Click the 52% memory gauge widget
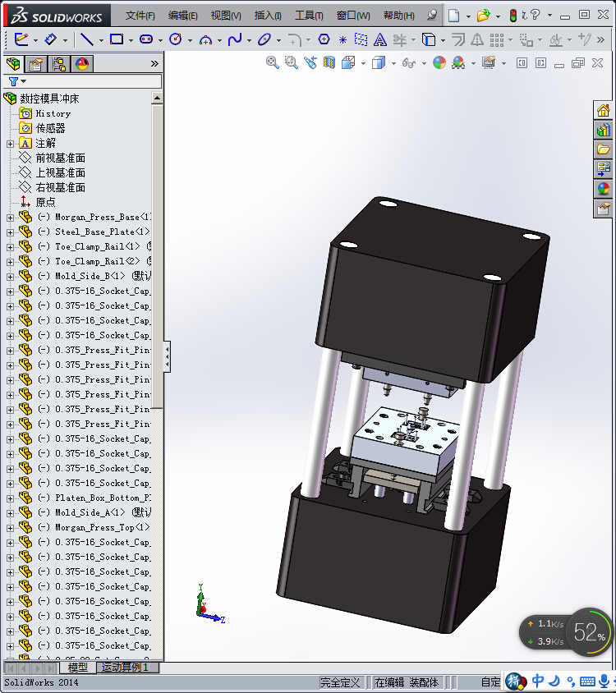616x693 pixels. tap(589, 631)
